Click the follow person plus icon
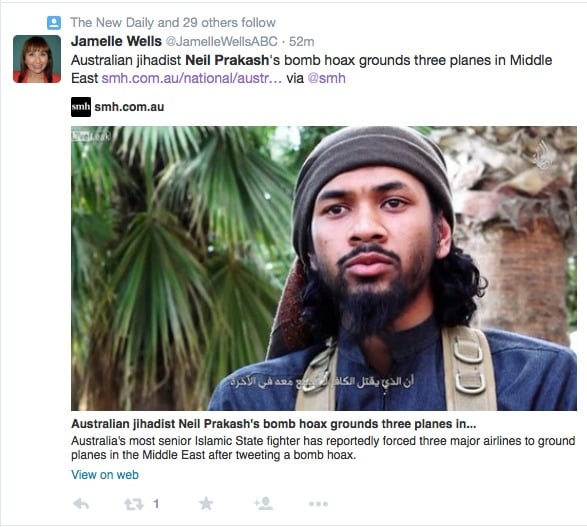The height and width of the screenshot is (527, 587). tap(264, 503)
